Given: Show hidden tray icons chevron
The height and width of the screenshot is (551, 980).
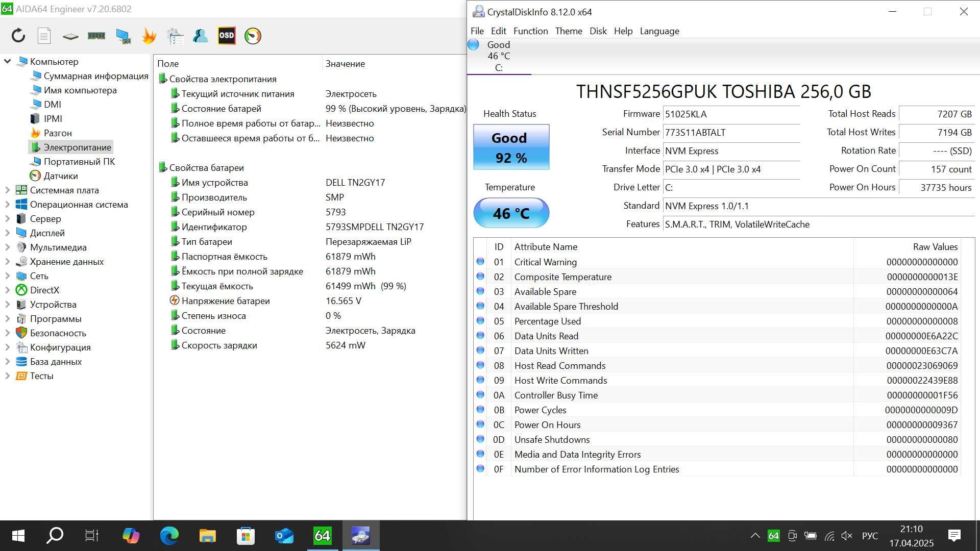Looking at the screenshot, I should point(755,536).
